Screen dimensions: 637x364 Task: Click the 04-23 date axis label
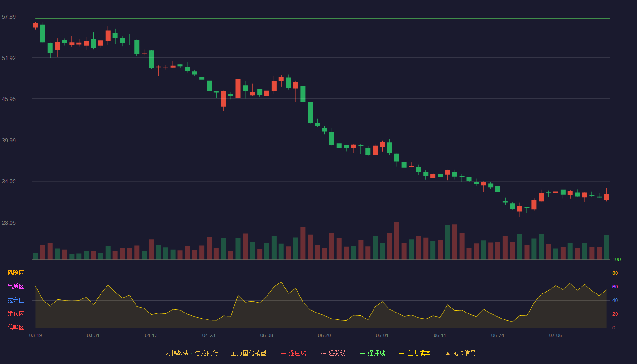pyautogui.click(x=209, y=335)
